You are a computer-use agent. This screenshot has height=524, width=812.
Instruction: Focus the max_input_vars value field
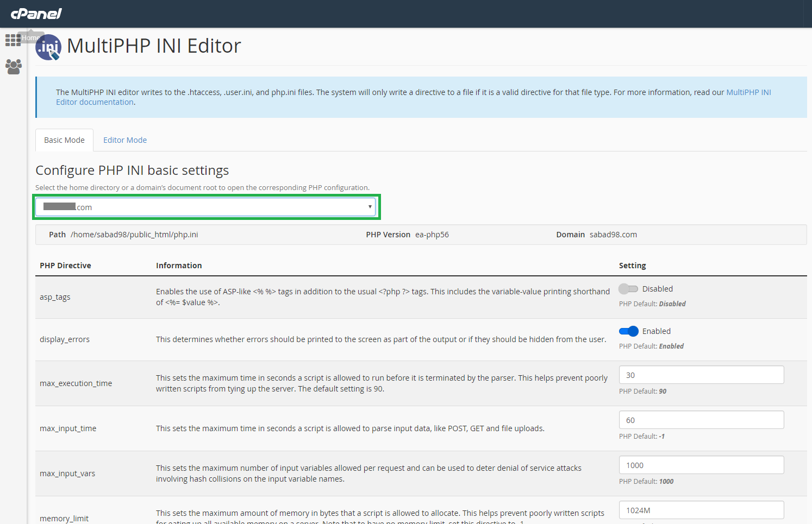point(701,465)
